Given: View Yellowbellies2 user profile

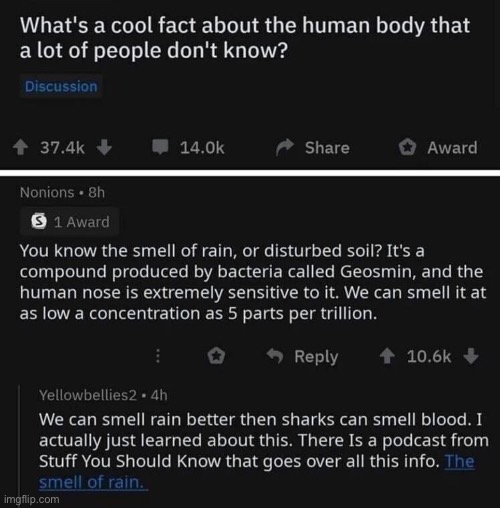Looking at the screenshot, I should click(88, 395).
